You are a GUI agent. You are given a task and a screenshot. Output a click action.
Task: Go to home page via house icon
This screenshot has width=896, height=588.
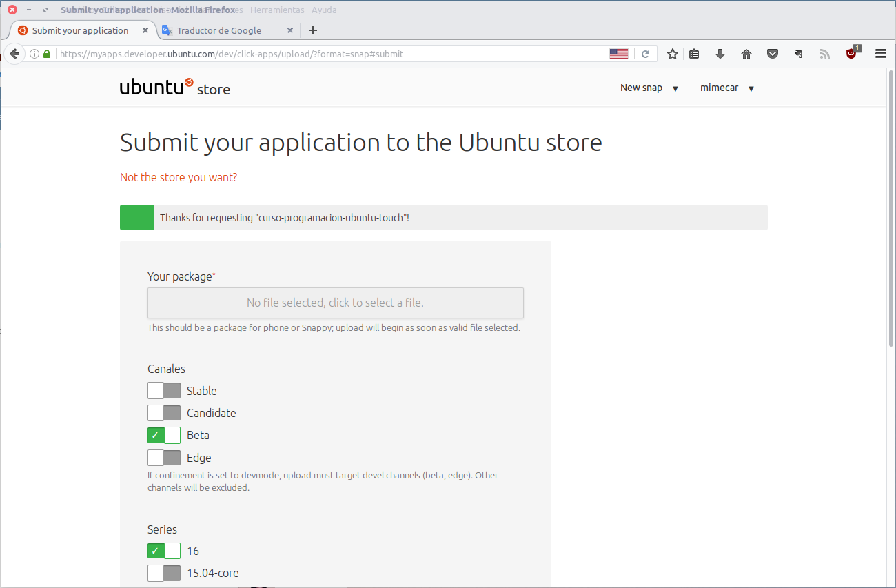pos(746,54)
